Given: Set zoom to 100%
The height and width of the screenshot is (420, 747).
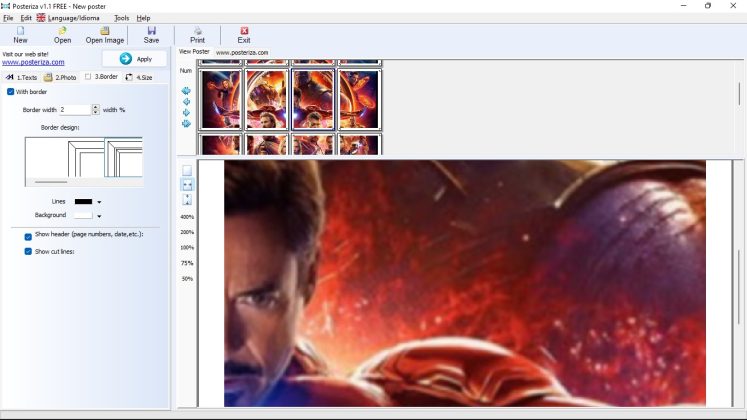Looking at the screenshot, I should click(187, 248).
